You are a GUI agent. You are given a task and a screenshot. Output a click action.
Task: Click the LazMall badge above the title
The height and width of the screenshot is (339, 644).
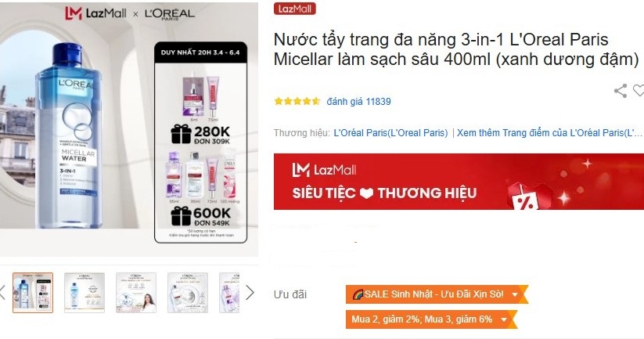(x=294, y=9)
